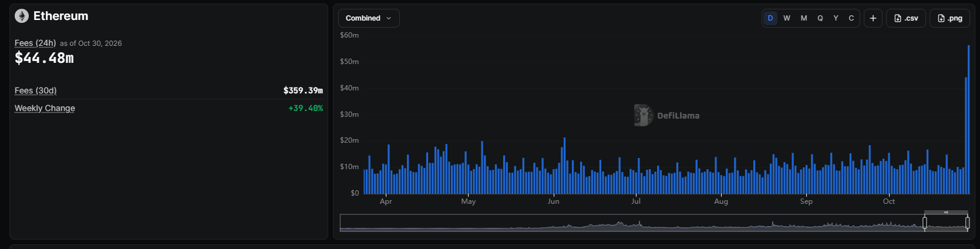Image resolution: width=980 pixels, height=249 pixels.
Task: Click the $359.39m 30-day fees value
Action: [303, 90]
